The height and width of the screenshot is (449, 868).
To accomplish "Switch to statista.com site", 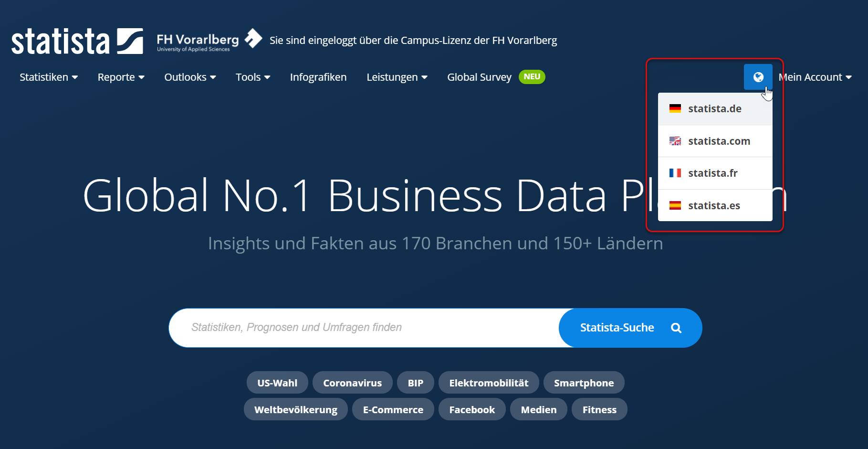I will coord(715,141).
